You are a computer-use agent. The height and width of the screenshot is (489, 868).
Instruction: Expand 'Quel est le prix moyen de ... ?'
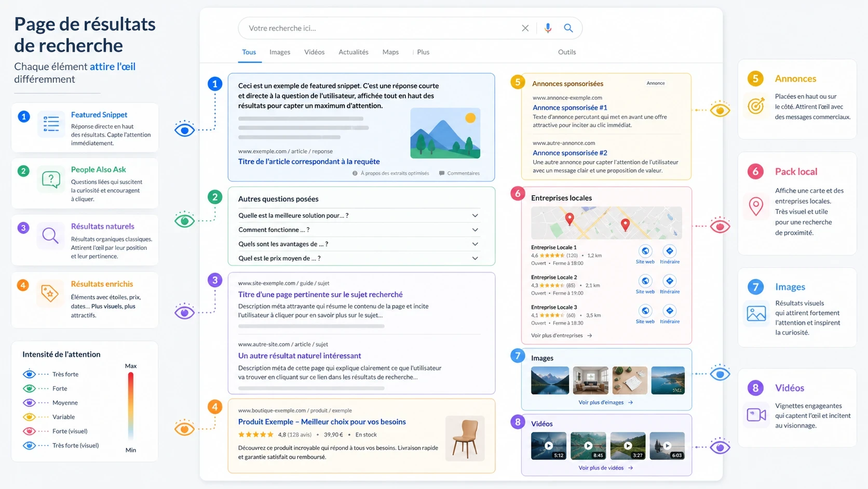[474, 258]
